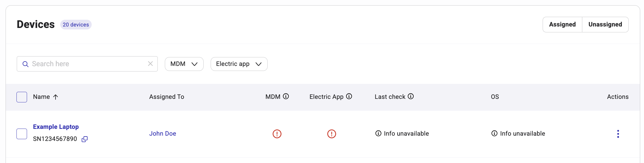Click red MDM warning status icon
This screenshot has height=163, width=644.
coord(277,134)
